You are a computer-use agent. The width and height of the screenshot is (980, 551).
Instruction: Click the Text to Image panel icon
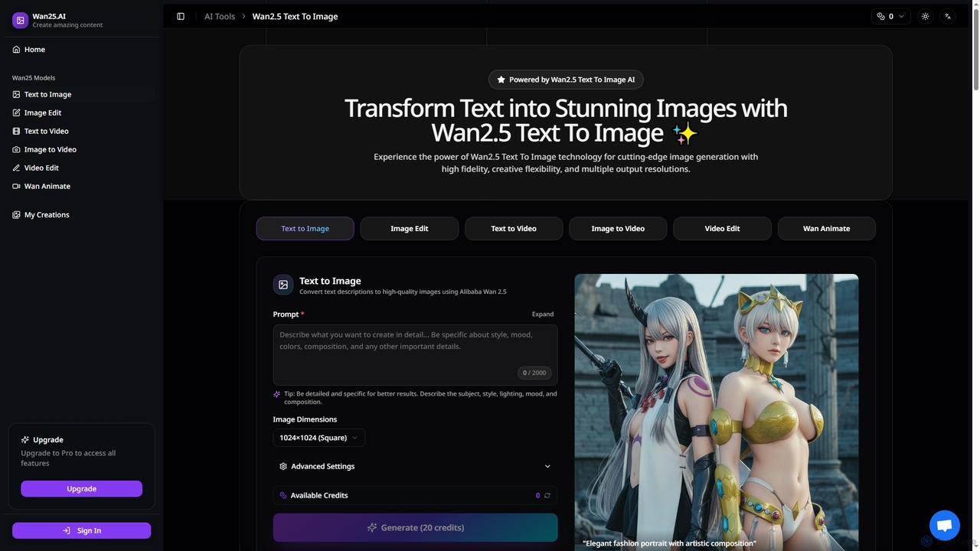coord(283,285)
